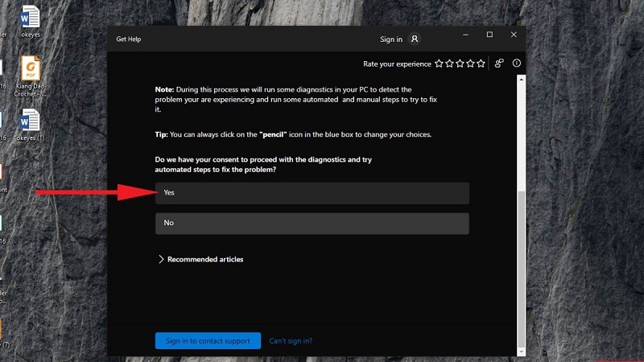Click the Sign in text in title bar

coord(391,39)
